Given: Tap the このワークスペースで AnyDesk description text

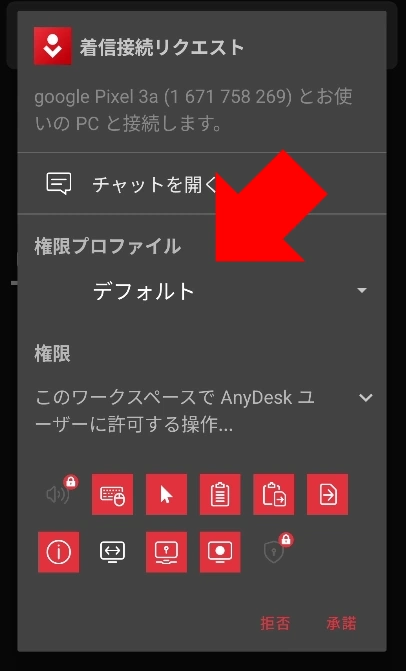Looking at the screenshot, I should coord(175,411).
